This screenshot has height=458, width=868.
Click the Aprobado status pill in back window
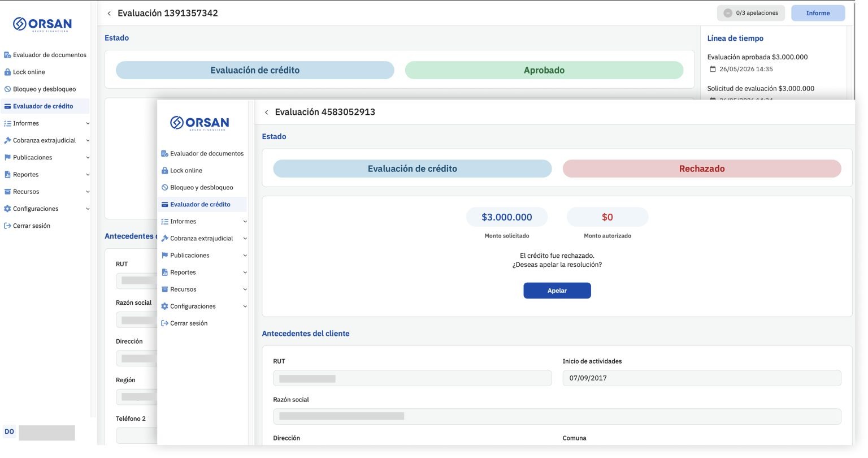tap(544, 70)
